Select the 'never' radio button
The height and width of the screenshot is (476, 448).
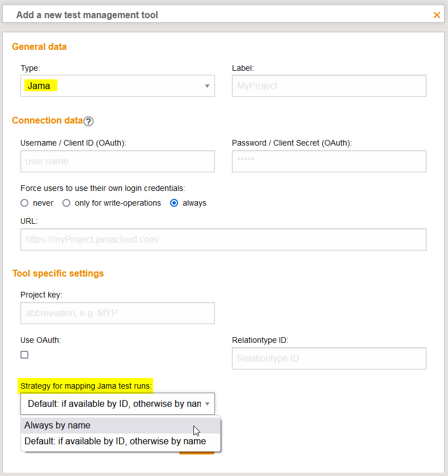click(24, 203)
